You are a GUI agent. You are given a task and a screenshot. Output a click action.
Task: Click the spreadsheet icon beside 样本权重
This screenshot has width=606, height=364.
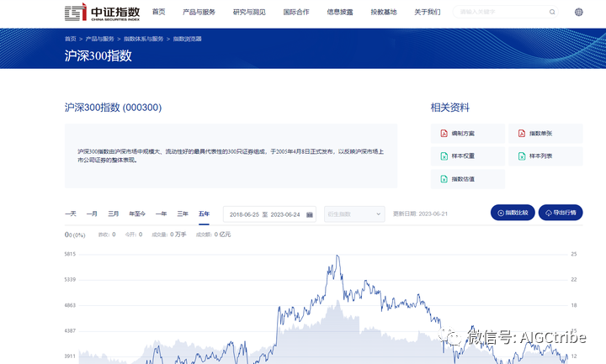tap(444, 156)
